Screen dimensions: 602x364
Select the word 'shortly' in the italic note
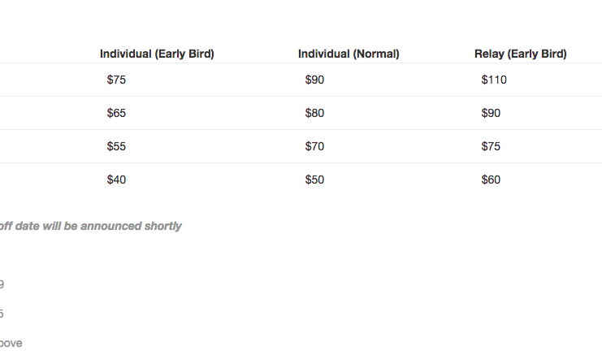pos(162,226)
